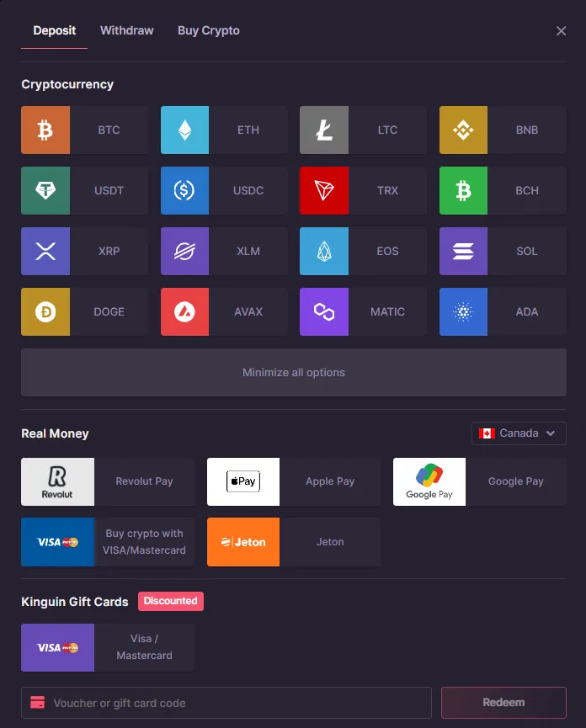Click the Jeton text label

(x=330, y=542)
